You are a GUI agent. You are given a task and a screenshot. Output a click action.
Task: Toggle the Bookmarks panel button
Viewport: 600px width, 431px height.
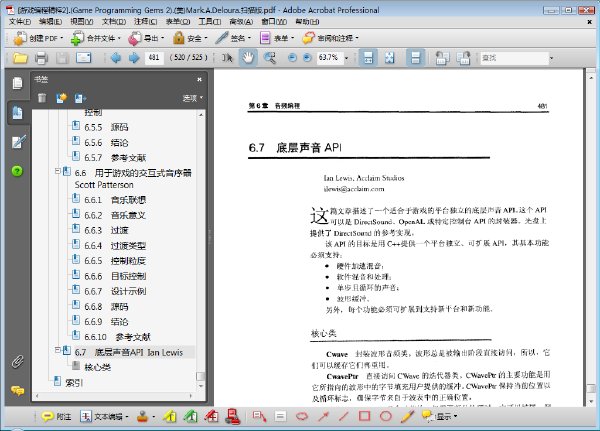[17, 113]
